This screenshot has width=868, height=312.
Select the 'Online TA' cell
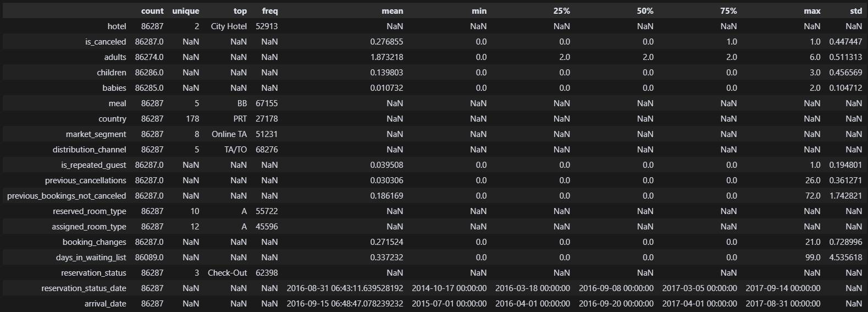pos(229,134)
